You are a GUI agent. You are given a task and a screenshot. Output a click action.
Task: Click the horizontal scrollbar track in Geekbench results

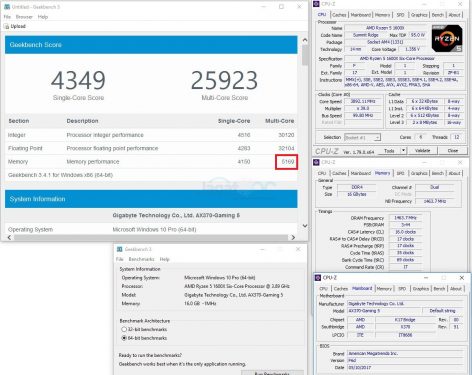[151, 237]
